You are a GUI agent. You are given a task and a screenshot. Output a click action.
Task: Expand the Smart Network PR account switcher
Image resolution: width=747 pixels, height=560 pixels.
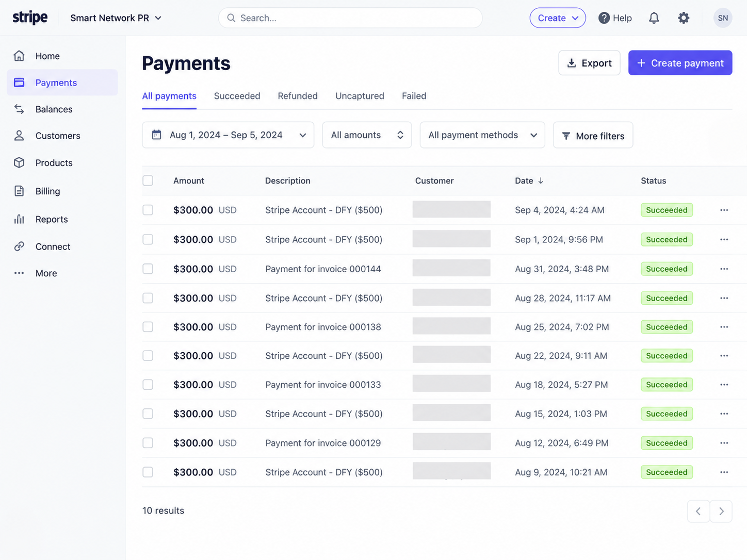coord(116,18)
